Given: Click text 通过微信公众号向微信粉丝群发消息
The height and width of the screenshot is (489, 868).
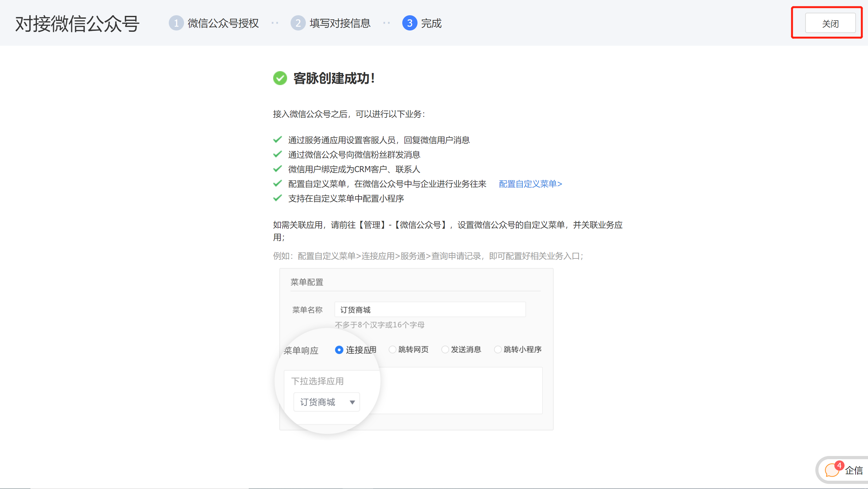Looking at the screenshot, I should point(354,154).
